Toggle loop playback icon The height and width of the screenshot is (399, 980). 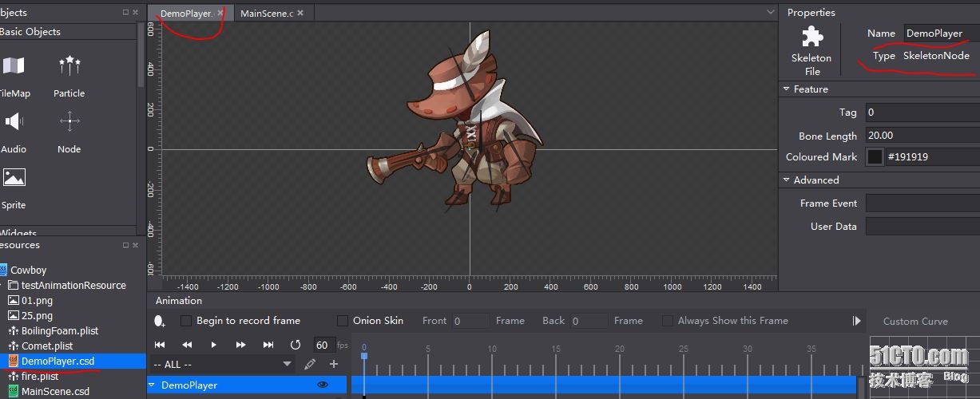tap(295, 345)
